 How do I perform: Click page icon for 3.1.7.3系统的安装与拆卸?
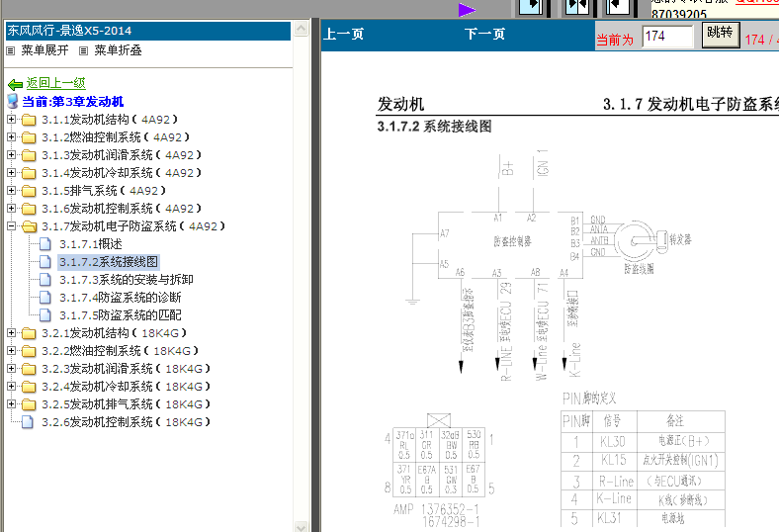pyautogui.click(x=45, y=280)
